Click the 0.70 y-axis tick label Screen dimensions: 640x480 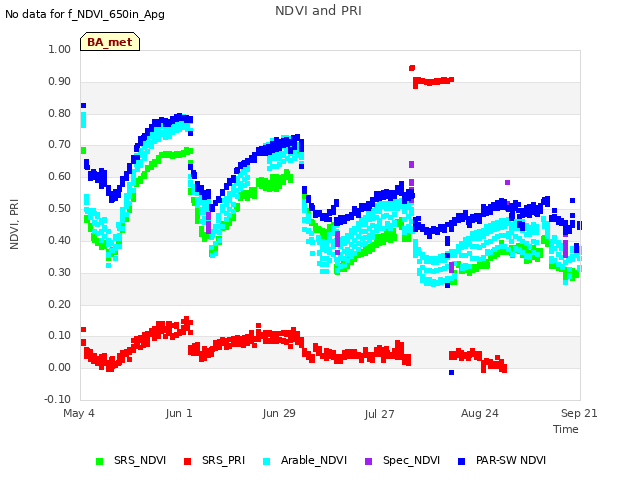60,144
